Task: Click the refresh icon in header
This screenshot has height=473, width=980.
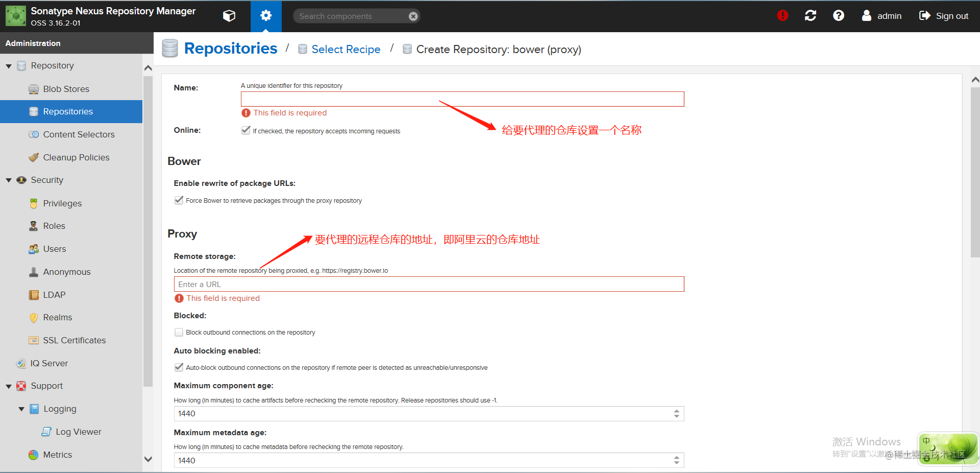Action: [x=811, y=16]
